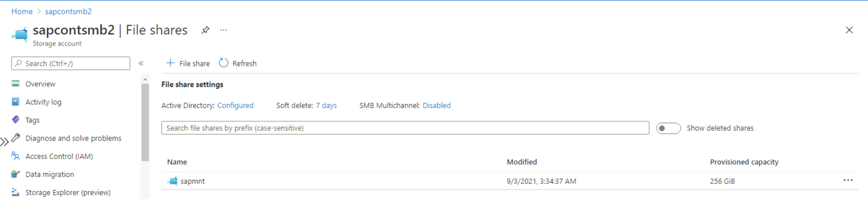Pin the File shares page

click(x=205, y=30)
